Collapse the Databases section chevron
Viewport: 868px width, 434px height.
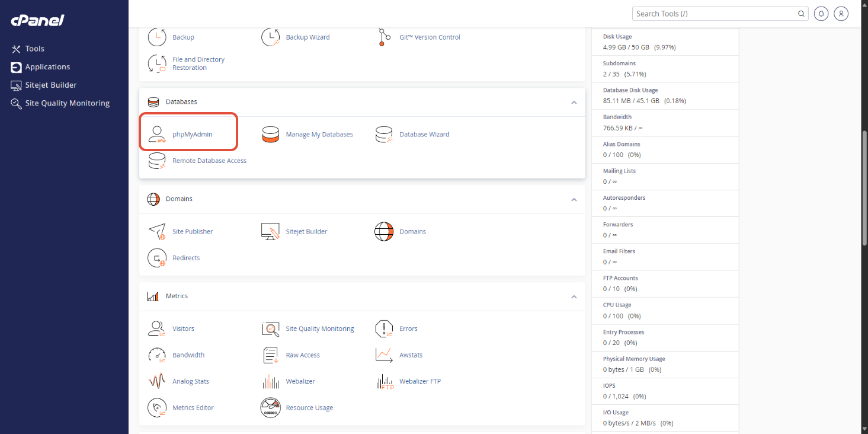tap(574, 102)
